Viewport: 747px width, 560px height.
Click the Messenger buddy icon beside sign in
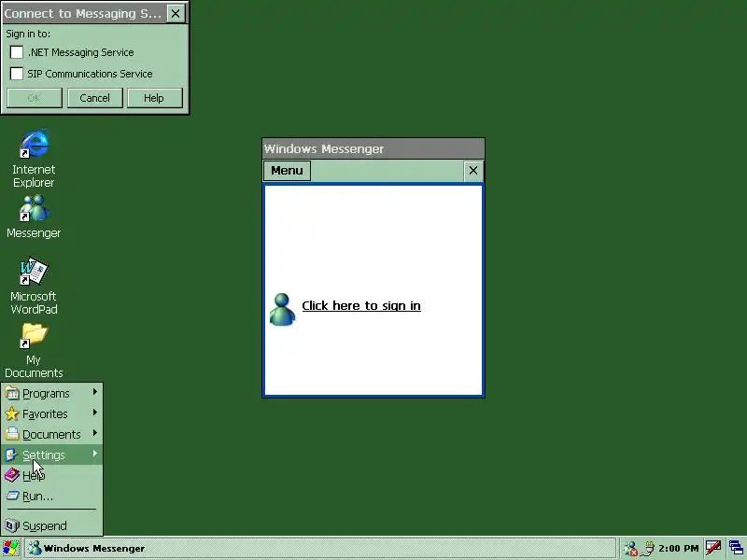pos(282,309)
